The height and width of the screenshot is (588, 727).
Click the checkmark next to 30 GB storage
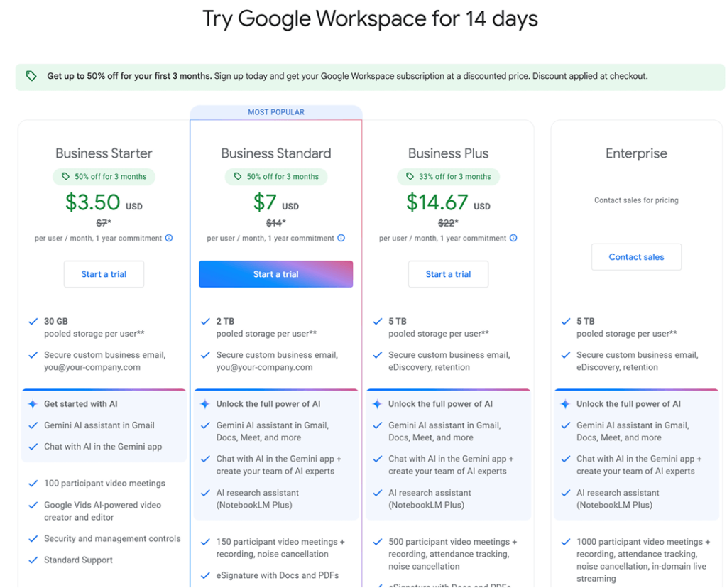pos(33,322)
